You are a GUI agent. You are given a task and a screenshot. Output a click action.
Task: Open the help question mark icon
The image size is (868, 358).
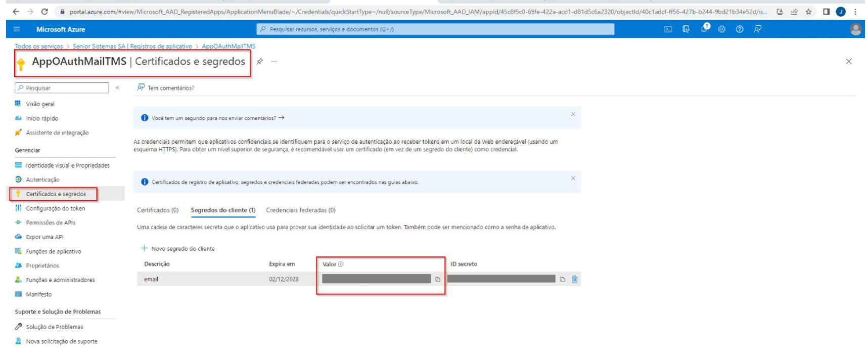point(740,29)
